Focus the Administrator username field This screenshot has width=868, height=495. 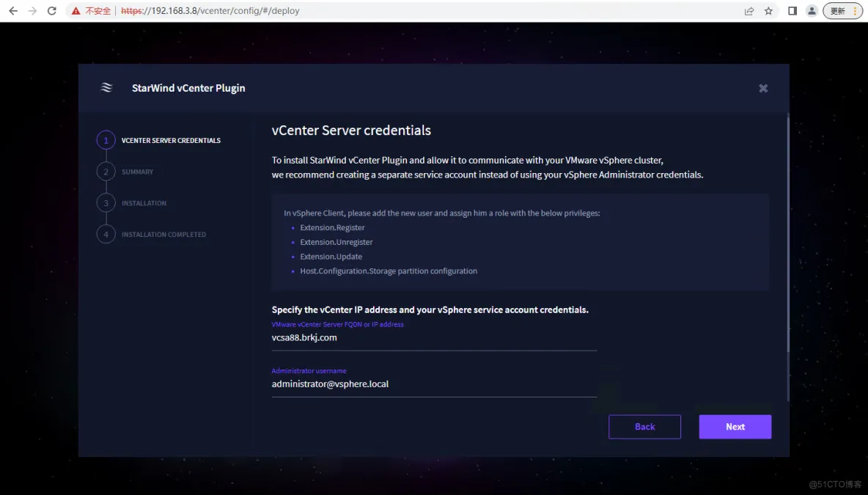coord(434,384)
